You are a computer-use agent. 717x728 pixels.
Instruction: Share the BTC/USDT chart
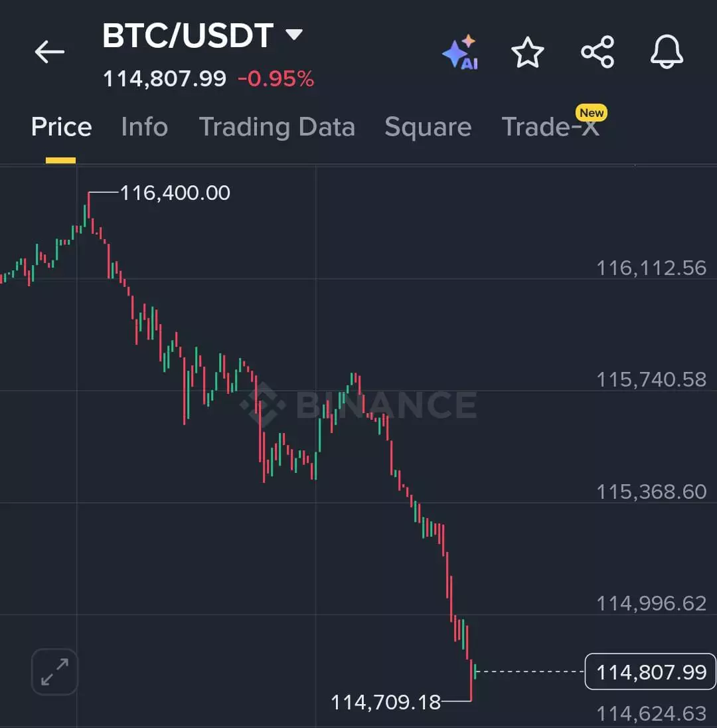(x=597, y=52)
